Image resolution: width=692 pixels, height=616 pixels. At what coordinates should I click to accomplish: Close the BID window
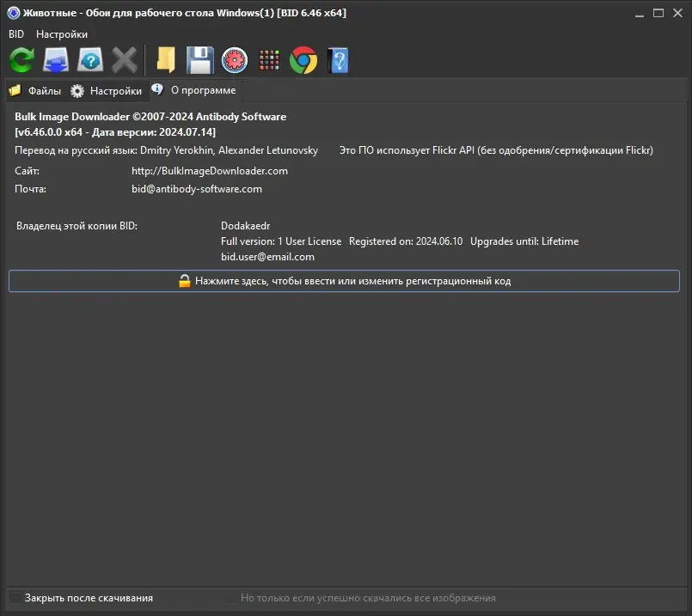pos(678,13)
